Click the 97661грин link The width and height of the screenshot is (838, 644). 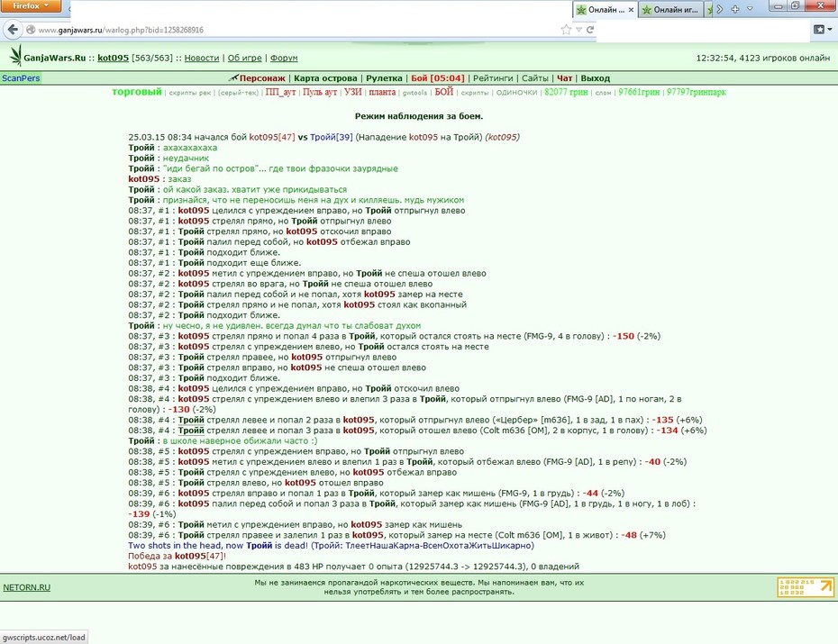click(639, 93)
